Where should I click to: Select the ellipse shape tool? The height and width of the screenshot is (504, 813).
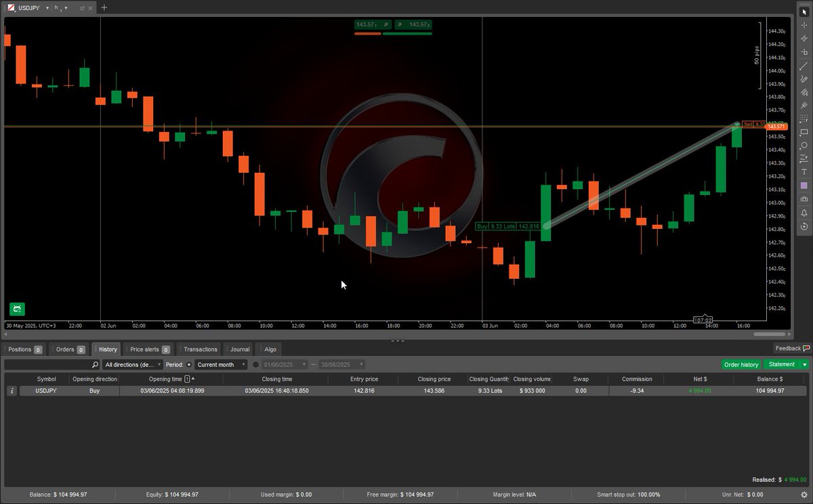coord(804,146)
